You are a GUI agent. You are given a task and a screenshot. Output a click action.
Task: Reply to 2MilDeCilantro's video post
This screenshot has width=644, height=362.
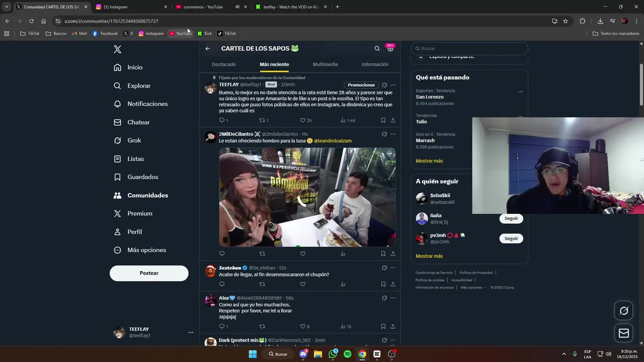pos(222,254)
